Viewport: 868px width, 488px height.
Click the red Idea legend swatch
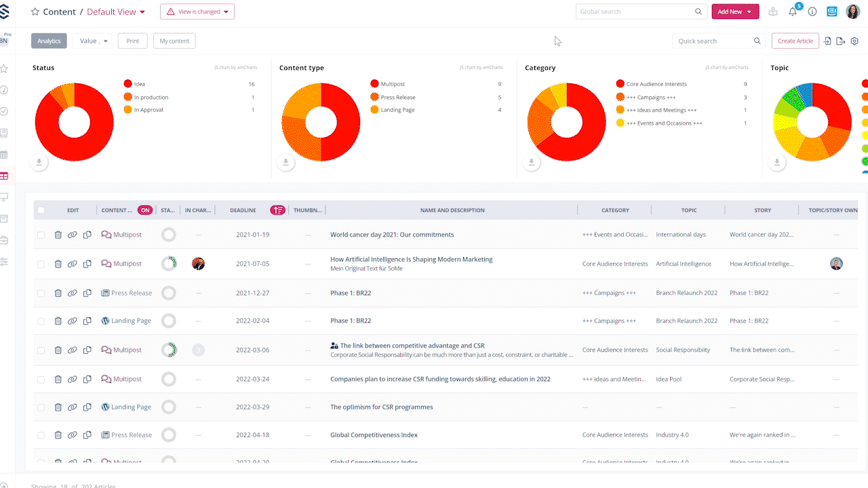(x=127, y=84)
